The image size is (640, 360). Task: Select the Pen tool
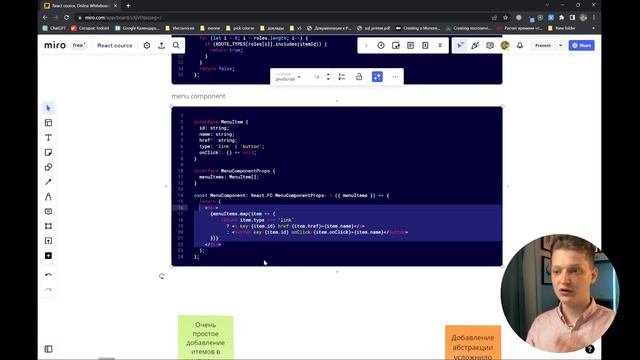(48, 197)
